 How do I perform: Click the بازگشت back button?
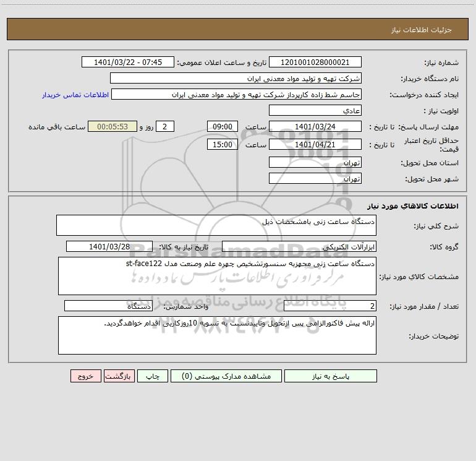coord(119,376)
